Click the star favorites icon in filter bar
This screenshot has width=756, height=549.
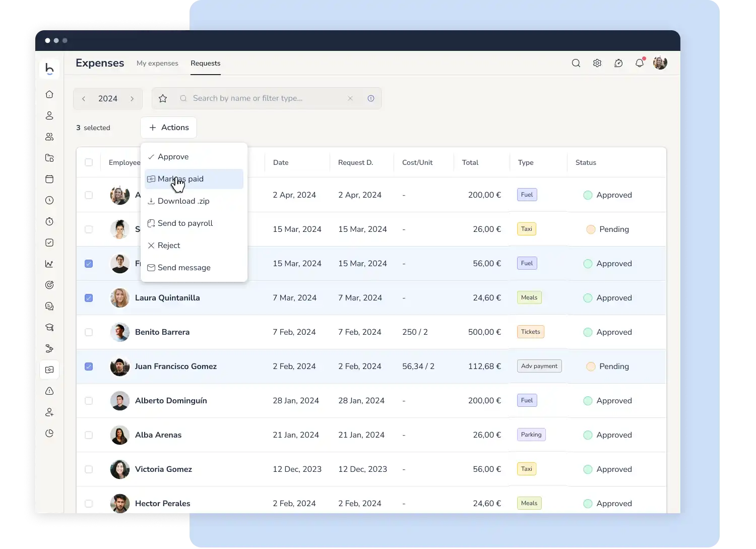pos(163,98)
